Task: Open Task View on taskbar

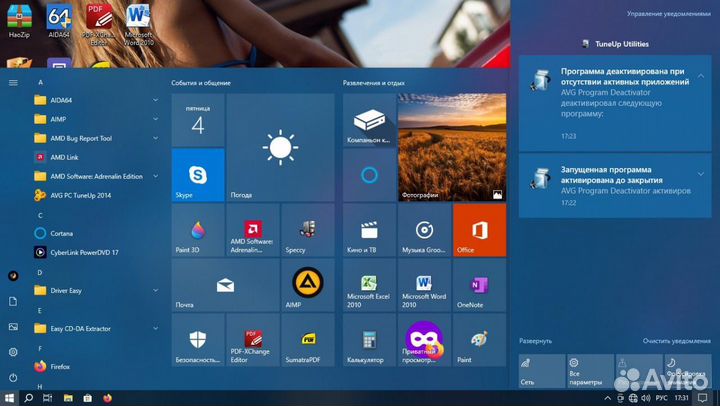Action: [x=47, y=398]
